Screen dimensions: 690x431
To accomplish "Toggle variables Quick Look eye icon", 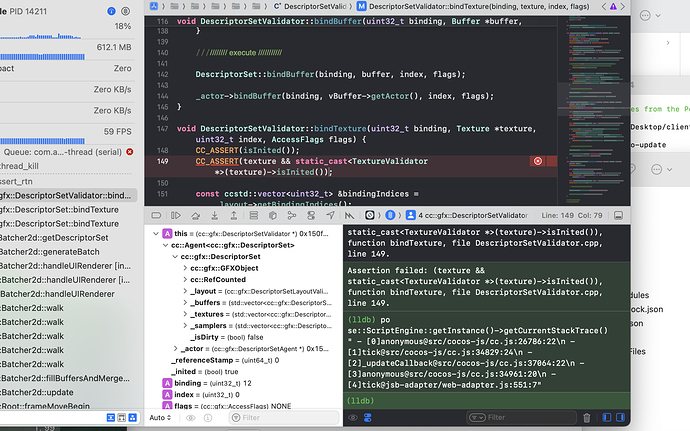I will pos(191,418).
